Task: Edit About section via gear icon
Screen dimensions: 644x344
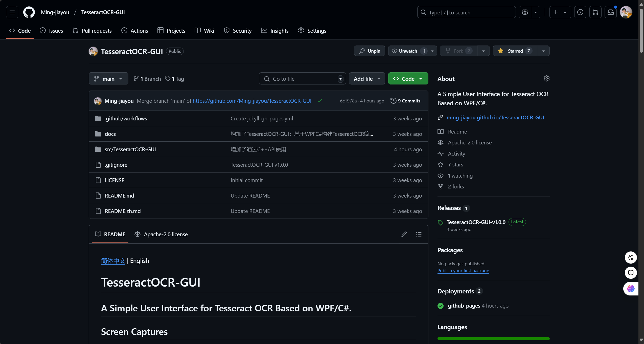Action: (x=546, y=78)
